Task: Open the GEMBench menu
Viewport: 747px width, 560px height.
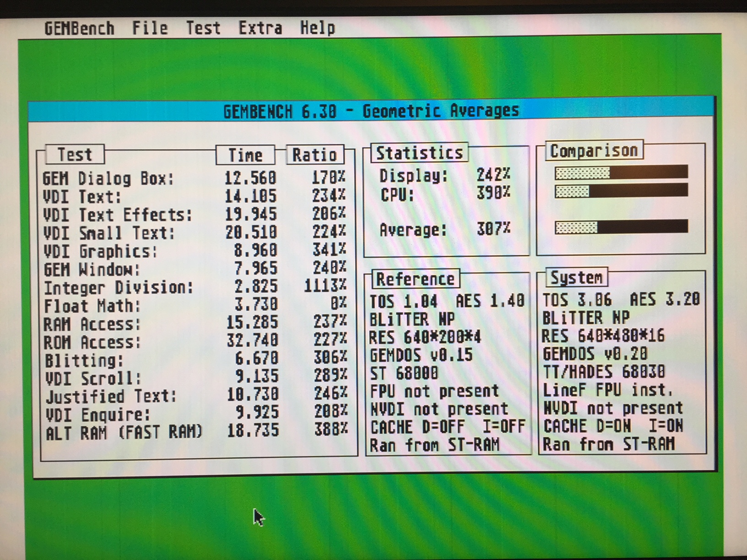Action: (79, 28)
